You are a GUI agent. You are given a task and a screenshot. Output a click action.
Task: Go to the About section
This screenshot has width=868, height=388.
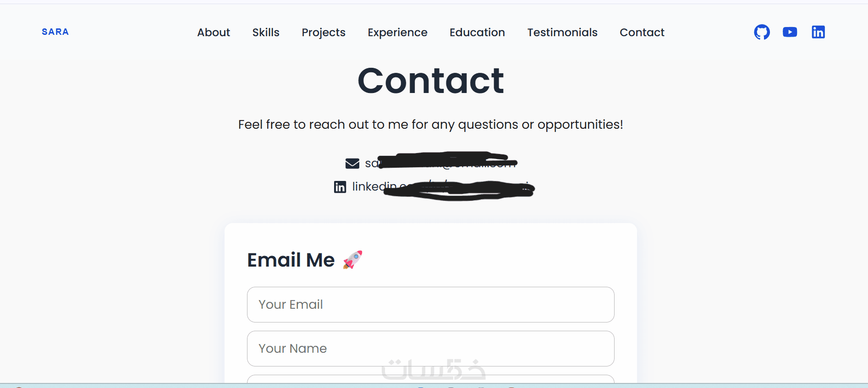tap(214, 33)
